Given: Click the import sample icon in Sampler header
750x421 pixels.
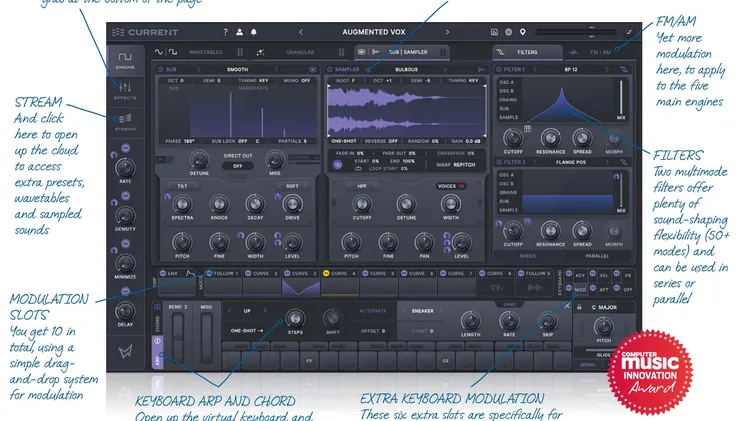Looking at the screenshot, I should (481, 69).
